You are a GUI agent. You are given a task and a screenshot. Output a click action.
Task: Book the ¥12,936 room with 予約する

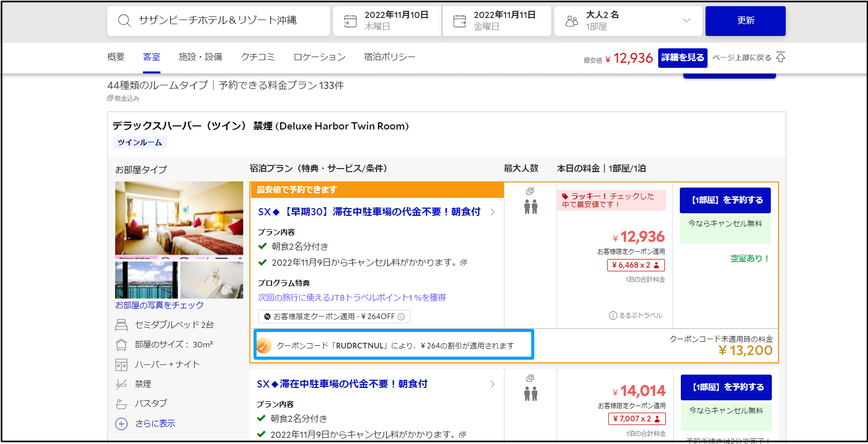(x=725, y=200)
